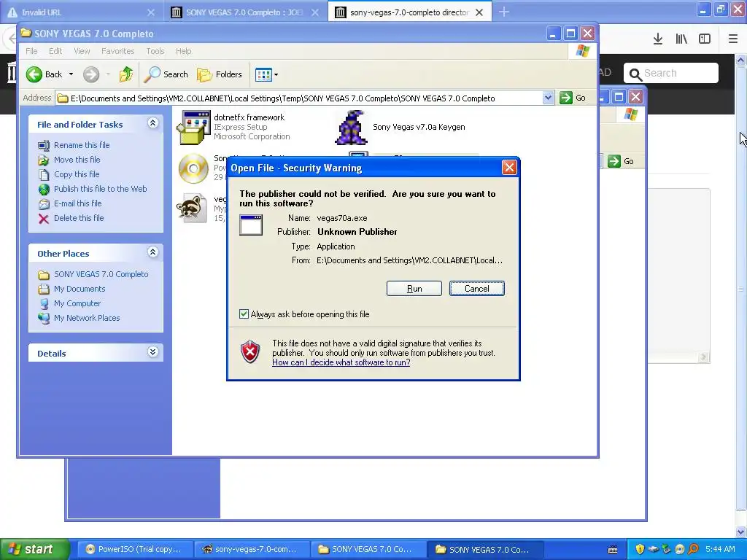Select the gold disc image file icon
747x560 pixels.
tap(193, 168)
